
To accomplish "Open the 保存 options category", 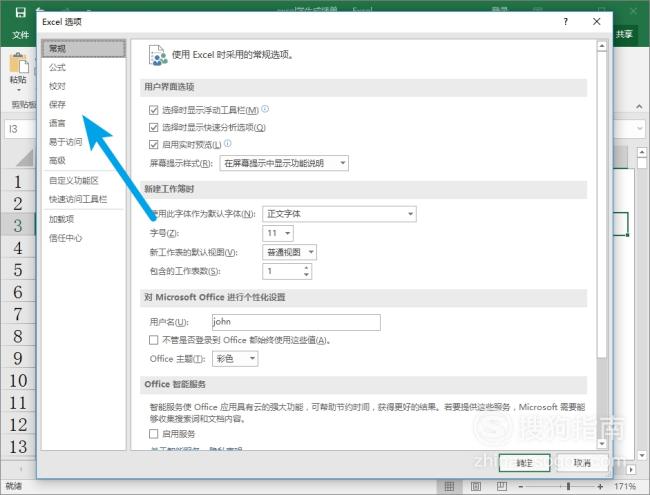I will pyautogui.click(x=57, y=104).
